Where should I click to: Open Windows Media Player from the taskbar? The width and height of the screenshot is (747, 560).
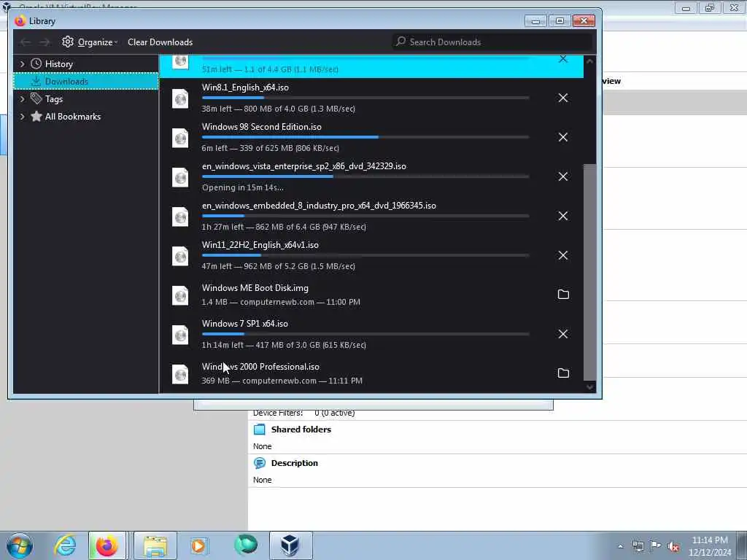point(198,545)
